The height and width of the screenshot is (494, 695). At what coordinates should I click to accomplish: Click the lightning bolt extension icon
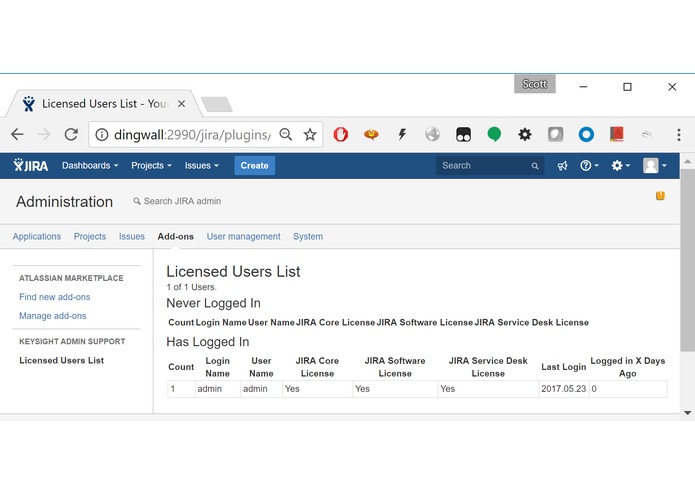(402, 134)
